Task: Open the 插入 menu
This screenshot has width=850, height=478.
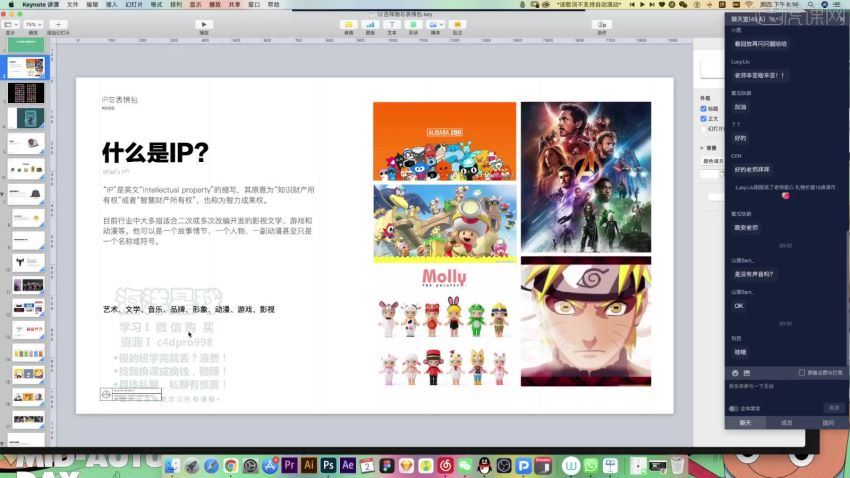Action: point(111,4)
